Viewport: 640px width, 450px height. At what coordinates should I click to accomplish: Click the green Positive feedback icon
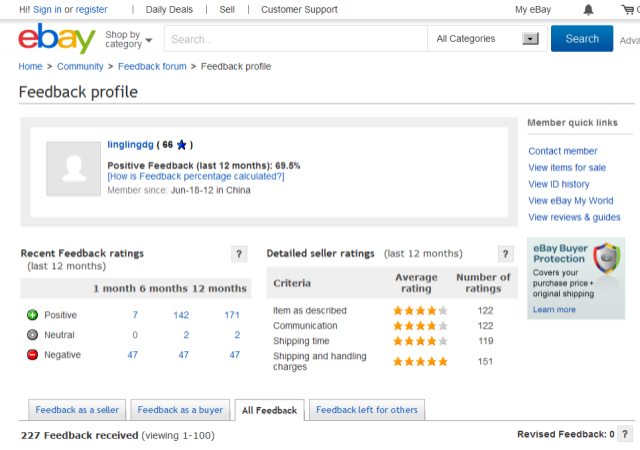click(32, 315)
